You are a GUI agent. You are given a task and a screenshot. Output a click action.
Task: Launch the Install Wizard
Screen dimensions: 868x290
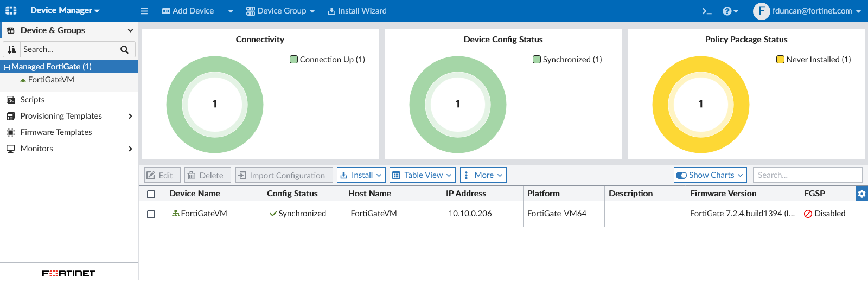357,11
